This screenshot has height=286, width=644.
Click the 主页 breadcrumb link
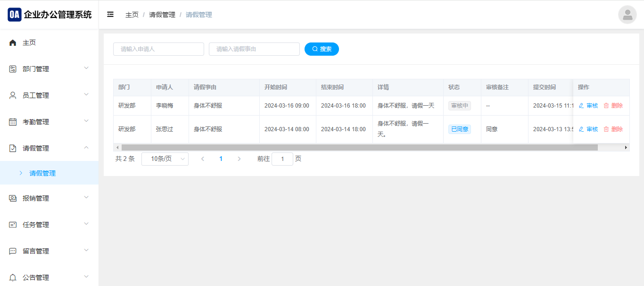point(132,15)
